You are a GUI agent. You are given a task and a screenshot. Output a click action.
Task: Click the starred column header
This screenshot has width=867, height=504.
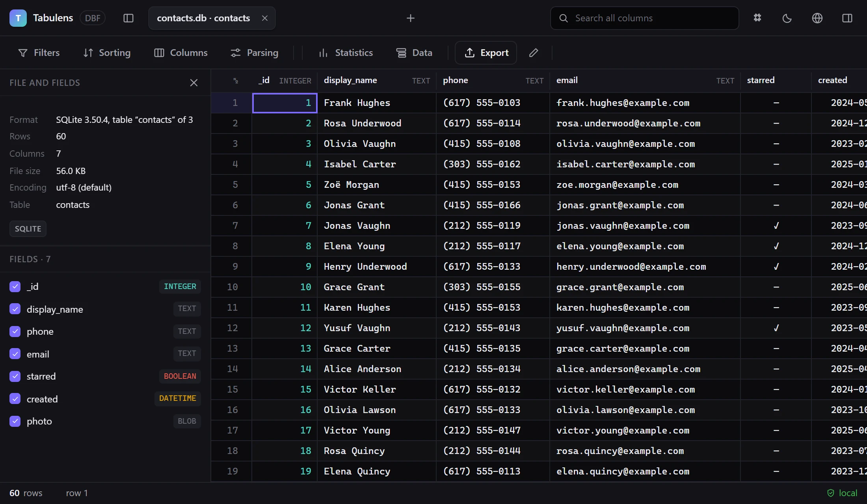pyautogui.click(x=776, y=81)
